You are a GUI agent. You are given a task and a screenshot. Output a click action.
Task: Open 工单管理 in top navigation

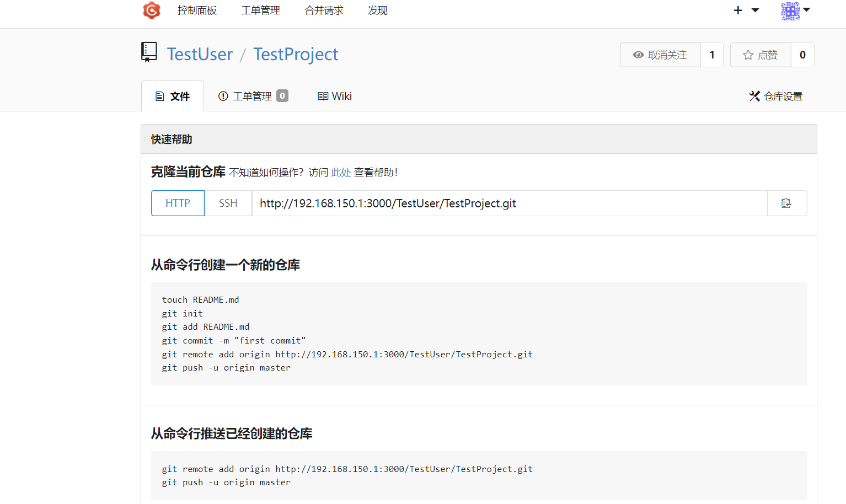260,10
